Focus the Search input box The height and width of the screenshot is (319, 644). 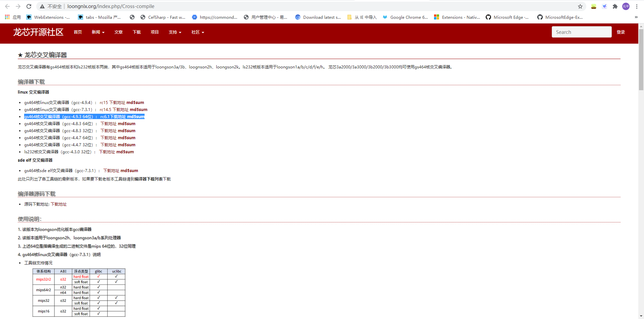pos(582,32)
